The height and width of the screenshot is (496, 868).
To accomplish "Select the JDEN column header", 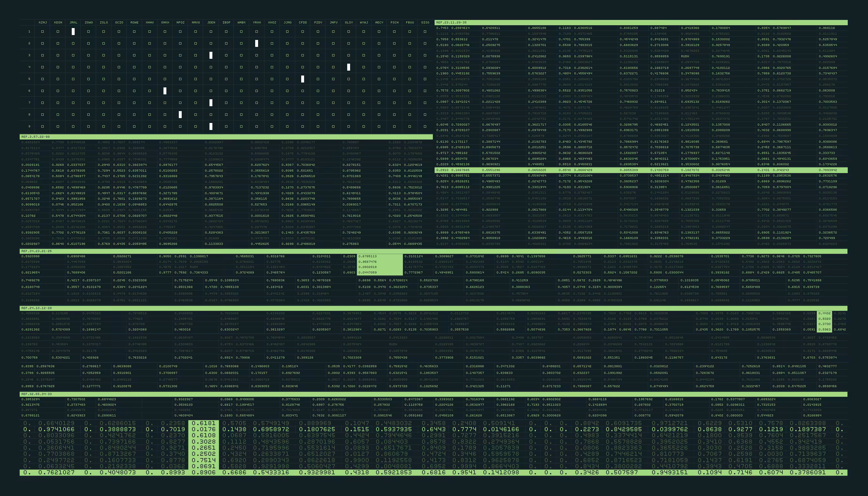I will [x=211, y=23].
